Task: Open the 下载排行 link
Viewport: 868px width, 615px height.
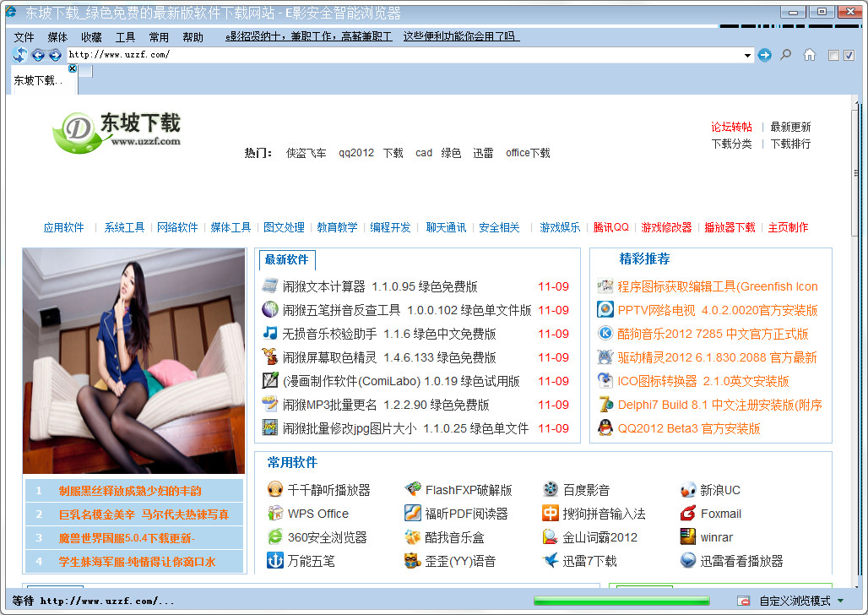Action: click(790, 144)
